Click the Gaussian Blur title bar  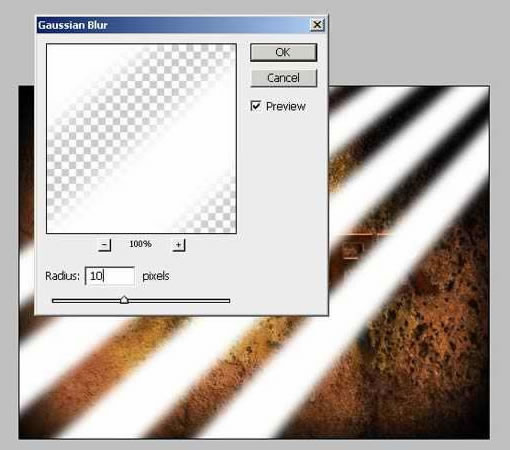click(x=173, y=25)
